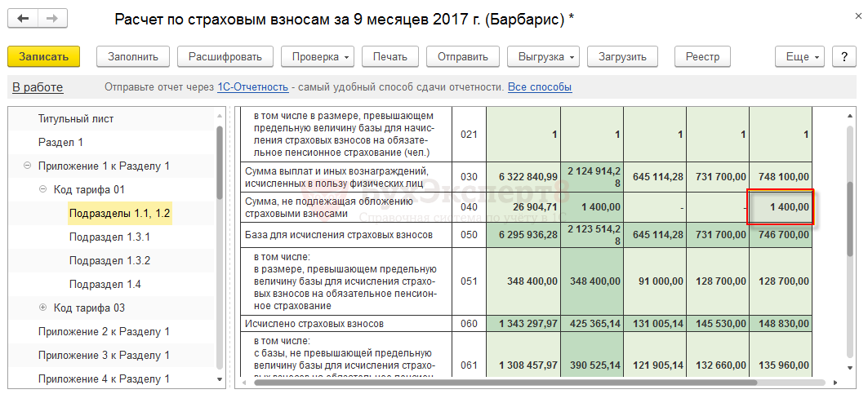
Task: Click label База для исчисления страховых взносов
Action: coord(338,235)
